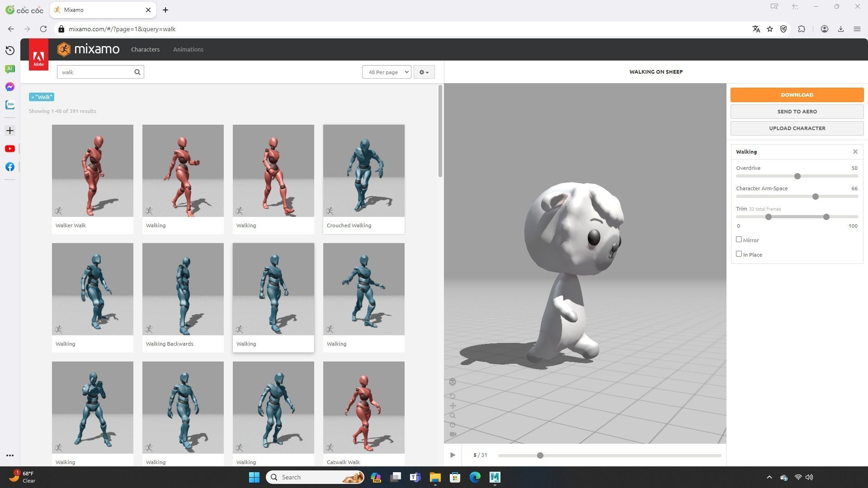Open the browser shield protection icon
The height and width of the screenshot is (488, 868).
[783, 29]
